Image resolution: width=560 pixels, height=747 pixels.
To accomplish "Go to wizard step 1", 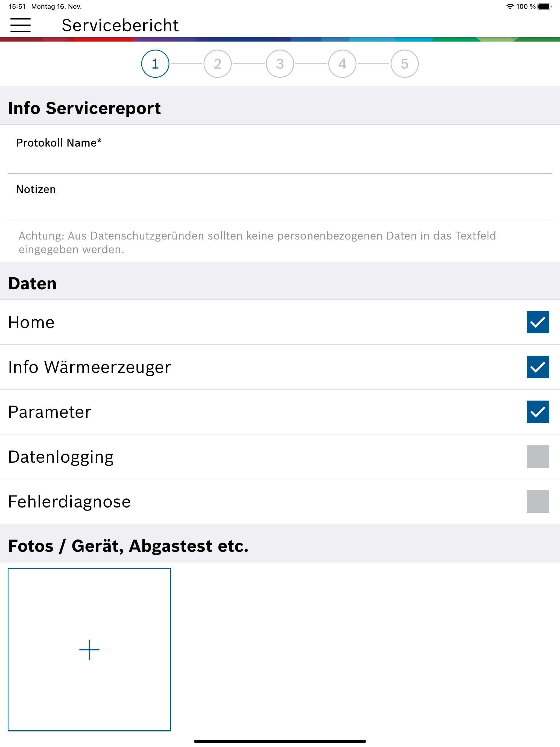I will (155, 64).
